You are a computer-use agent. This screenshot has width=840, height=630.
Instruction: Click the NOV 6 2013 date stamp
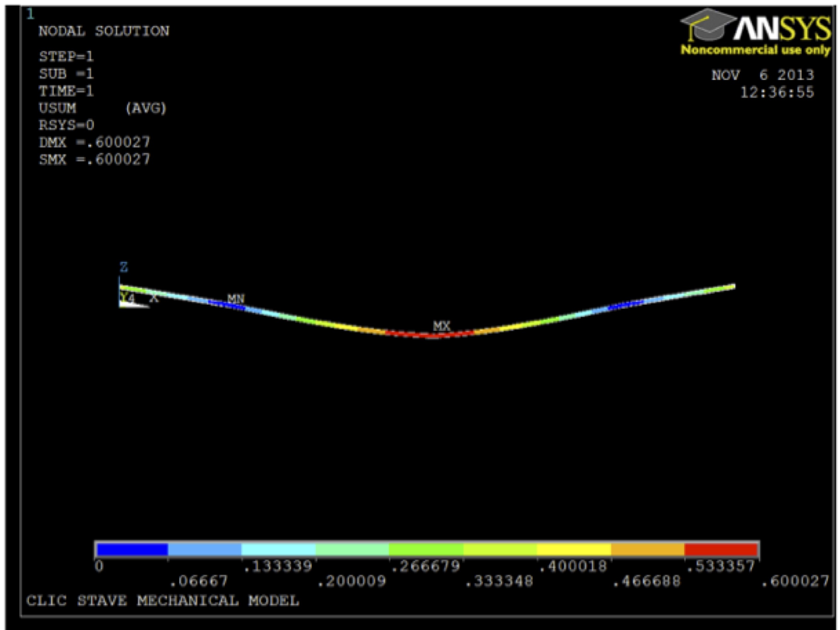click(x=763, y=75)
